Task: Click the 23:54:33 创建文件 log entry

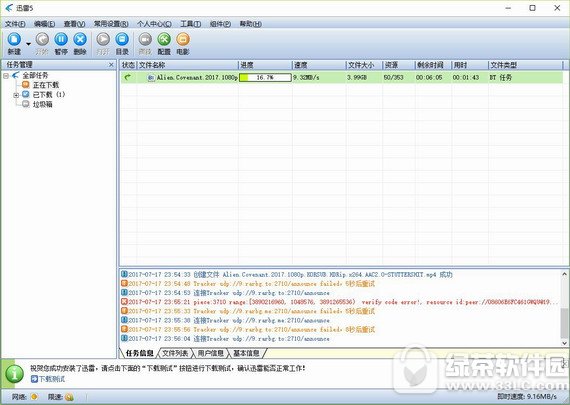Action: pos(287,274)
